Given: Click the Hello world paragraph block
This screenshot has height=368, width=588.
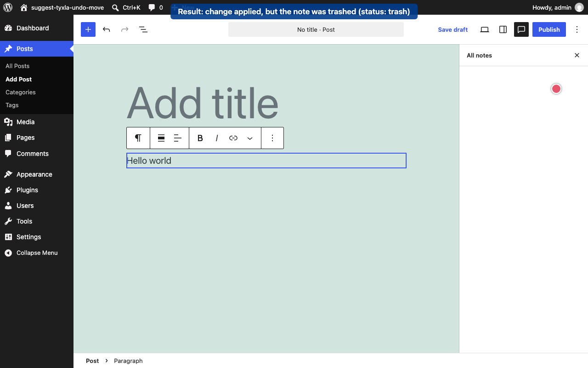Looking at the screenshot, I should point(266,161).
